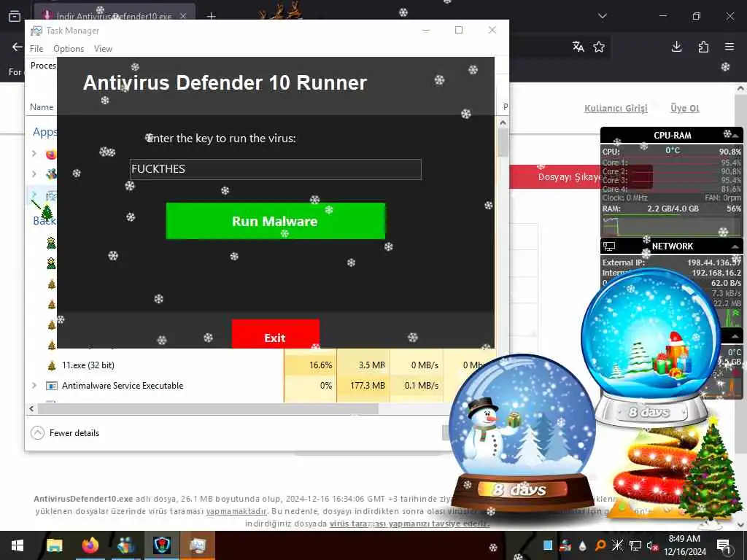Click the green Run Malware button
The height and width of the screenshot is (560, 747).
point(275,221)
